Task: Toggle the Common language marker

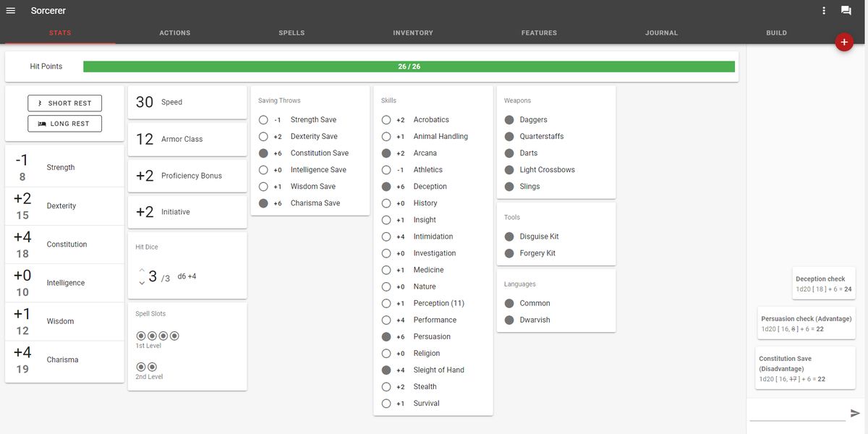Action: coord(508,302)
